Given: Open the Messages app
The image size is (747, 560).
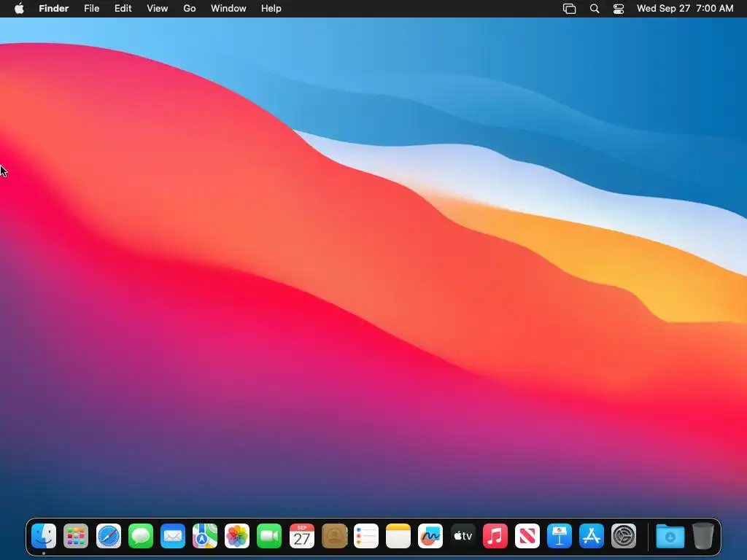Looking at the screenshot, I should (x=141, y=536).
